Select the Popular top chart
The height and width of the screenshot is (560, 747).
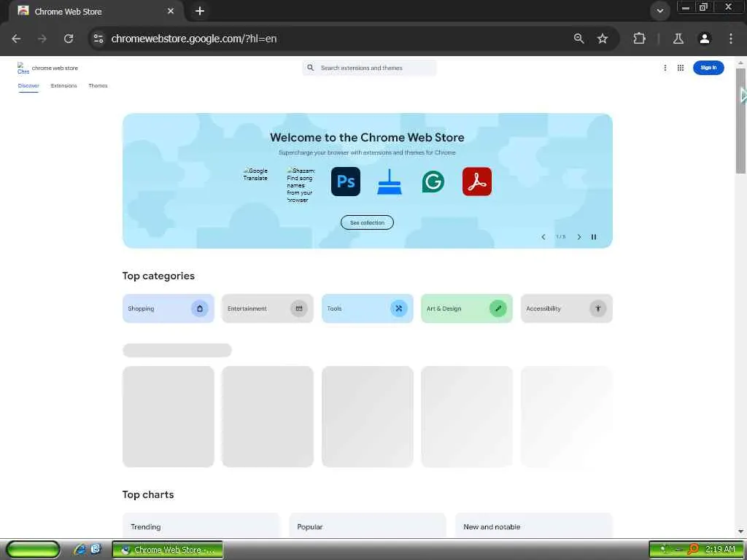coord(309,526)
